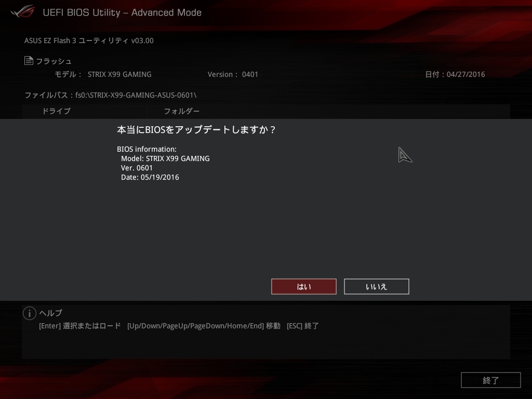Click the モデル : STRIX X99 GAMING text

(103, 74)
